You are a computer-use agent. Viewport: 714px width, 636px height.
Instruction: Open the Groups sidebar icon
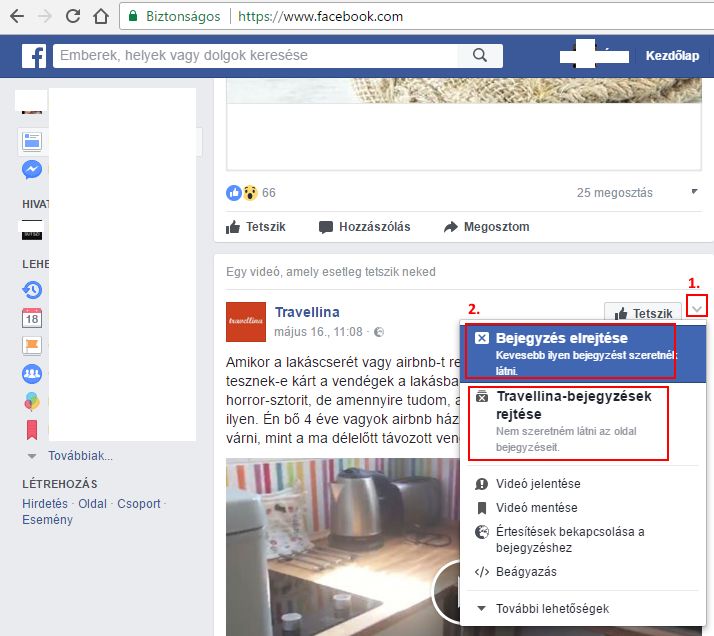click(32, 374)
